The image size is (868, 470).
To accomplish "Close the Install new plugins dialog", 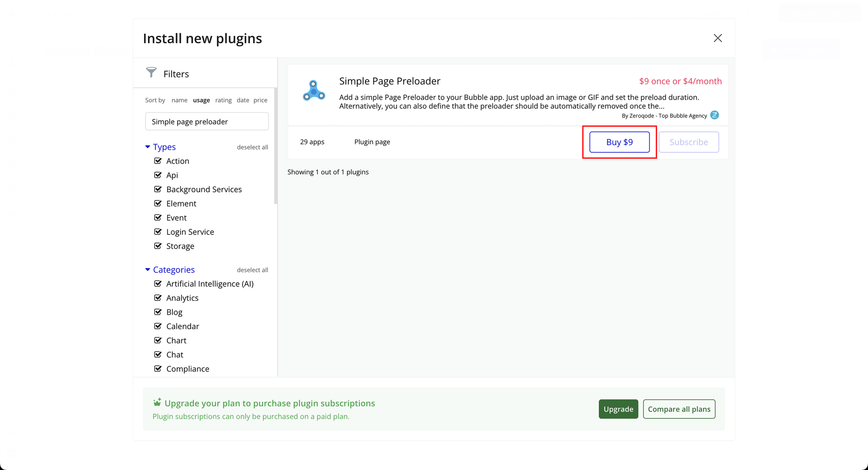I will tap(718, 38).
